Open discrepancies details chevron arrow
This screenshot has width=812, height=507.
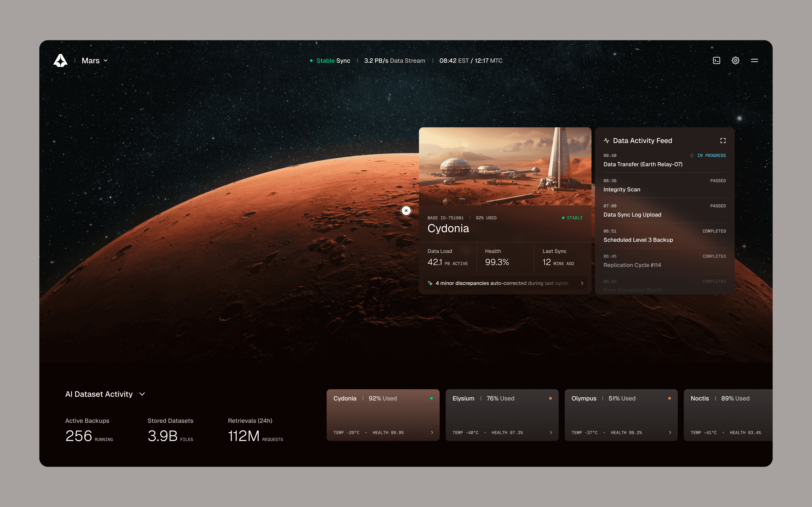pos(582,283)
